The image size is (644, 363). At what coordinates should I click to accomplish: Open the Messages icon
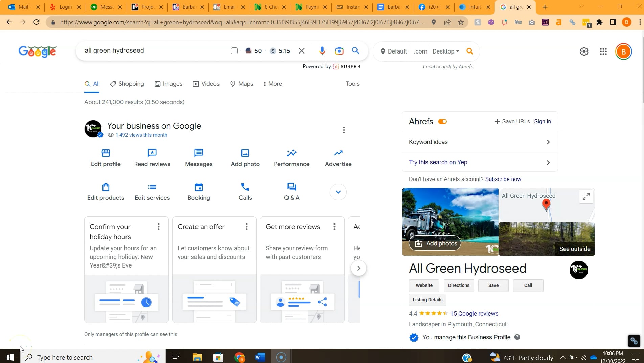(x=199, y=153)
